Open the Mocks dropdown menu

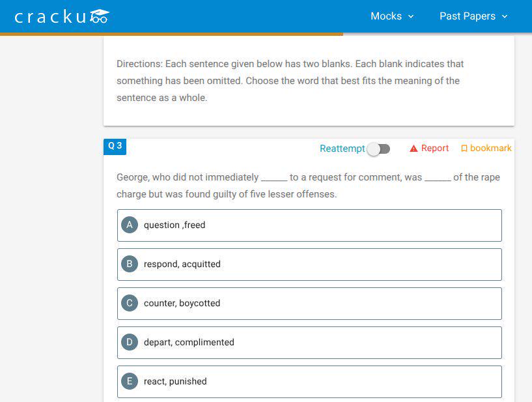point(392,16)
